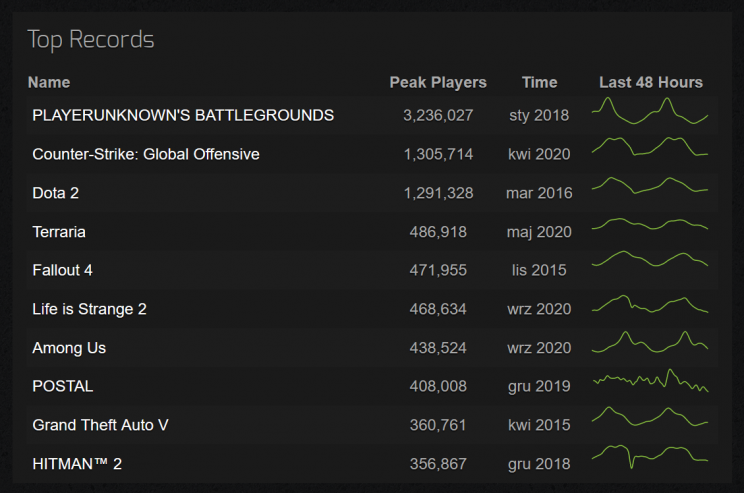
Task: Click the POSTAL player sparkline graph
Action: coord(650,383)
